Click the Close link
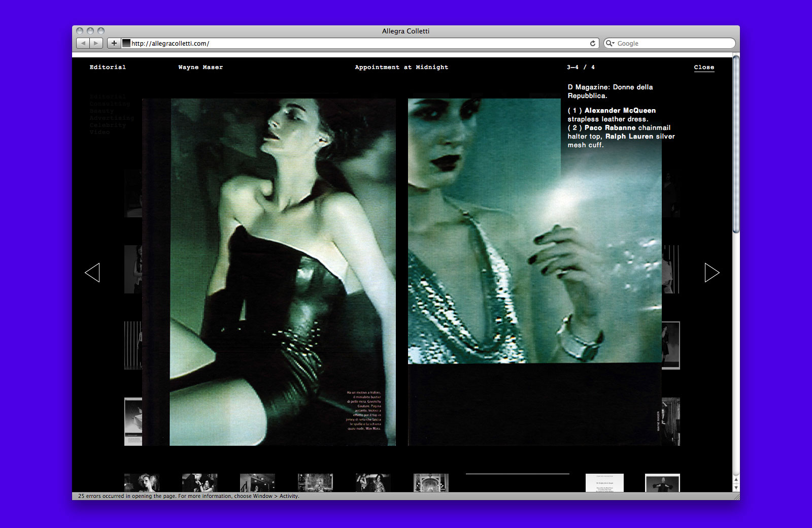812x528 pixels. (x=704, y=67)
